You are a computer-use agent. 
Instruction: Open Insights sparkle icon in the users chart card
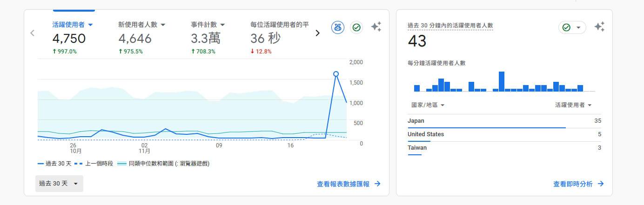click(376, 27)
